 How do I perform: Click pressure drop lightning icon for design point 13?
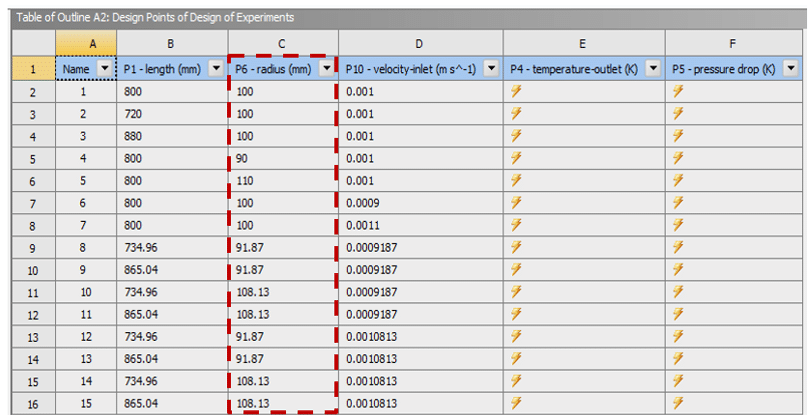point(678,358)
